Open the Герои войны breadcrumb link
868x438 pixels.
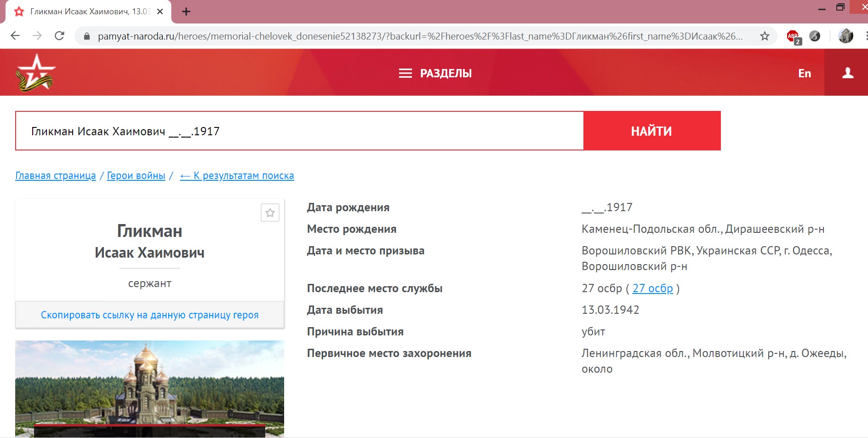tap(136, 176)
